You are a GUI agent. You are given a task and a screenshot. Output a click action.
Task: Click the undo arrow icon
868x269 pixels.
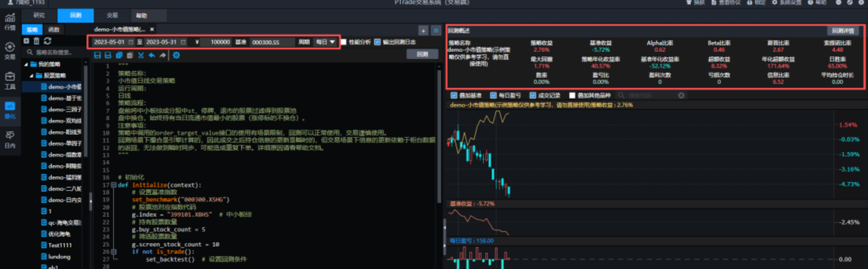tap(151, 55)
